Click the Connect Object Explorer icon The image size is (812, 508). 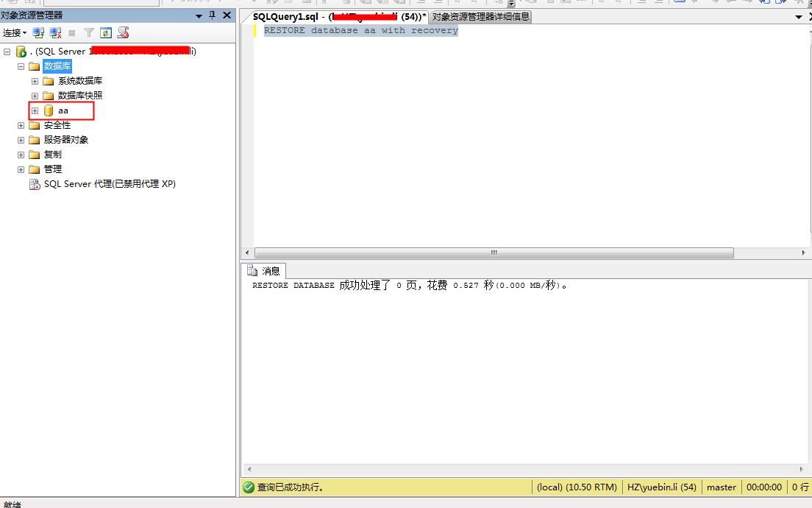[x=38, y=33]
